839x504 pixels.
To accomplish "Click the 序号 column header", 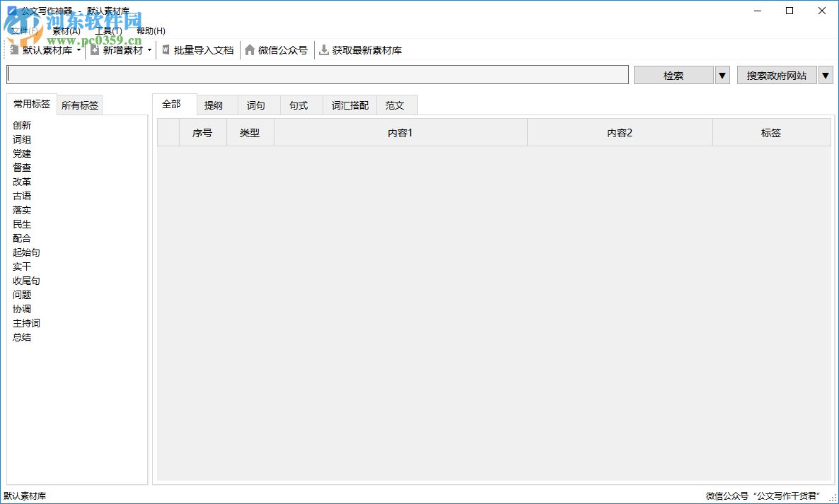I will 203,133.
